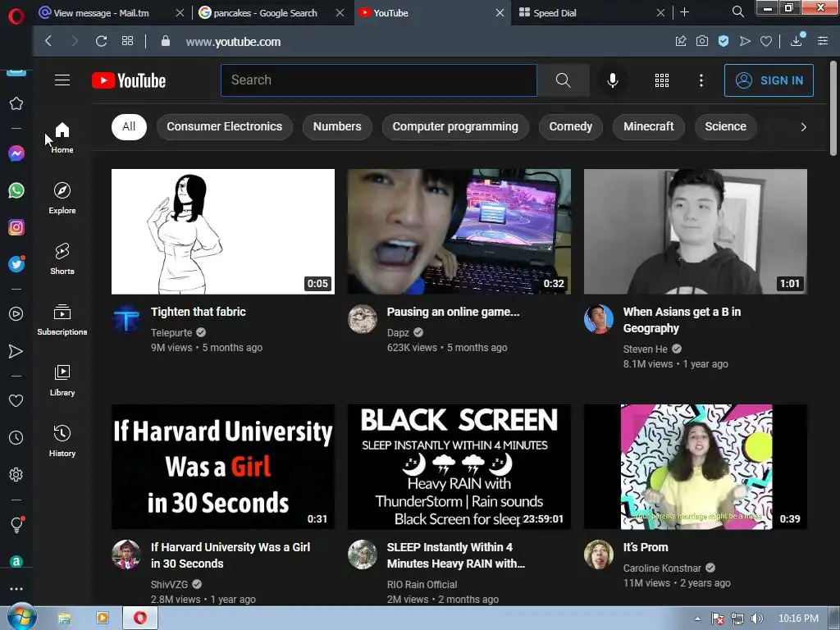Go back to previous page

coord(48,41)
